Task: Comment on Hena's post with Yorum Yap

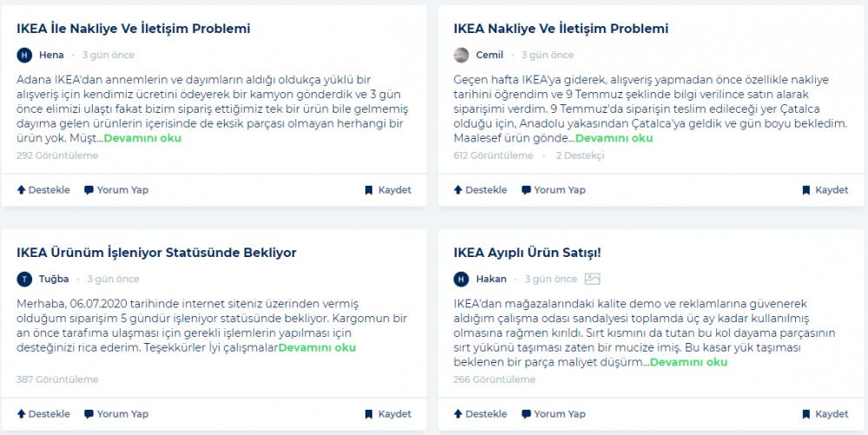Action: (x=116, y=190)
